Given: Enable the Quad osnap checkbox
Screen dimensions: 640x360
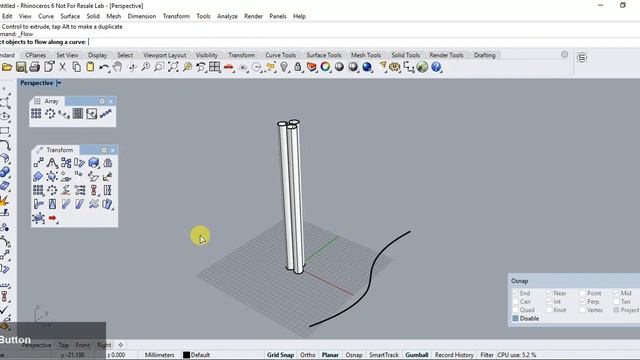Looking at the screenshot, I should [515, 310].
